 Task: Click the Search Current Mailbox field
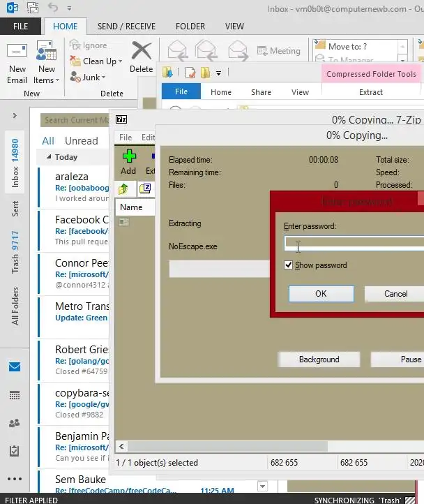(x=75, y=120)
